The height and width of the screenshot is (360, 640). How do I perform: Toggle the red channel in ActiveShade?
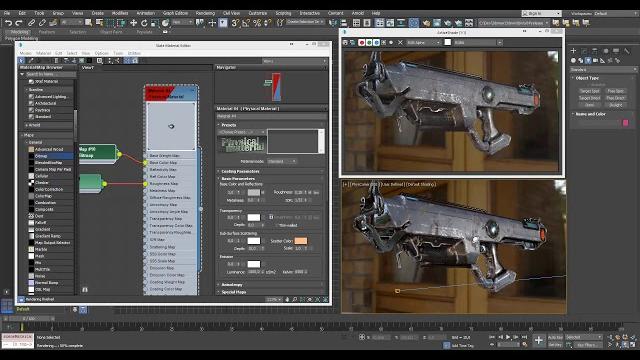[x=361, y=42]
